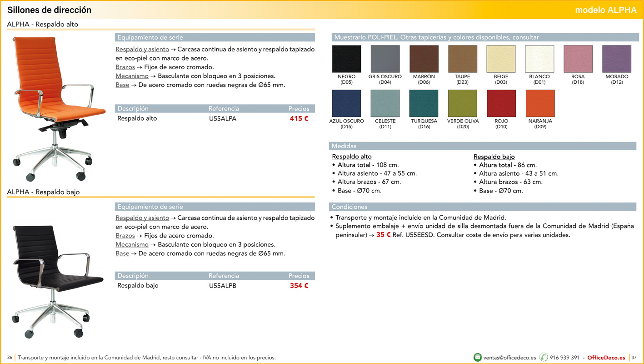Pick the MARRÓN (D06) swatch
This screenshot has width=644, height=364.
[424, 59]
